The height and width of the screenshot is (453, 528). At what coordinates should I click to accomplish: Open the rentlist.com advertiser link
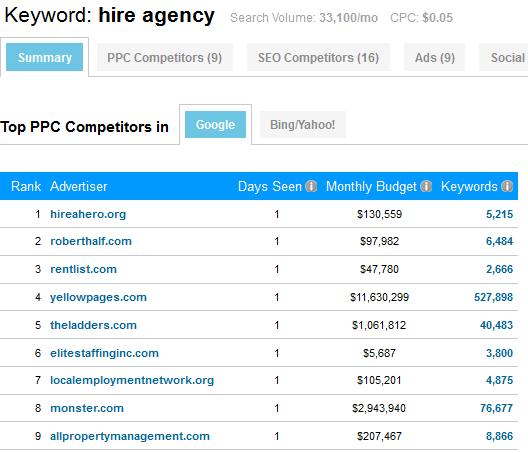84,269
